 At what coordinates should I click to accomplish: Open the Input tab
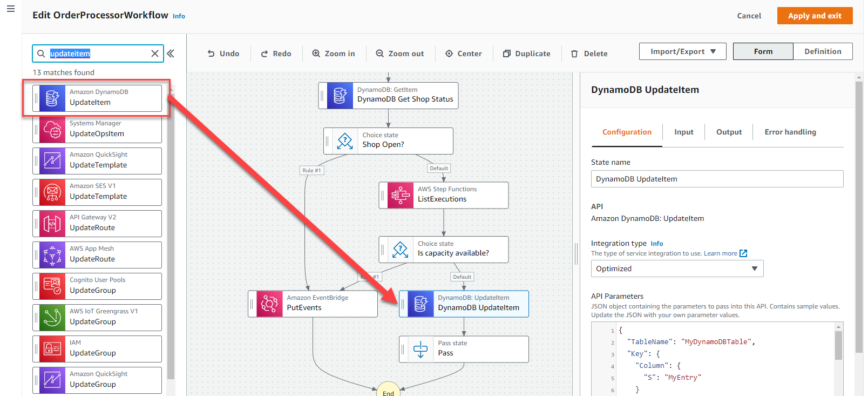(684, 132)
